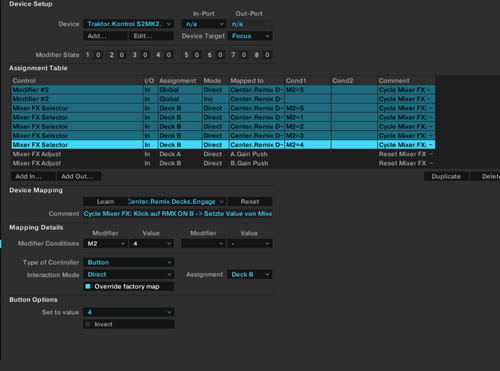Click the Assignment column header
This screenshot has height=371, width=500.
tap(180, 81)
